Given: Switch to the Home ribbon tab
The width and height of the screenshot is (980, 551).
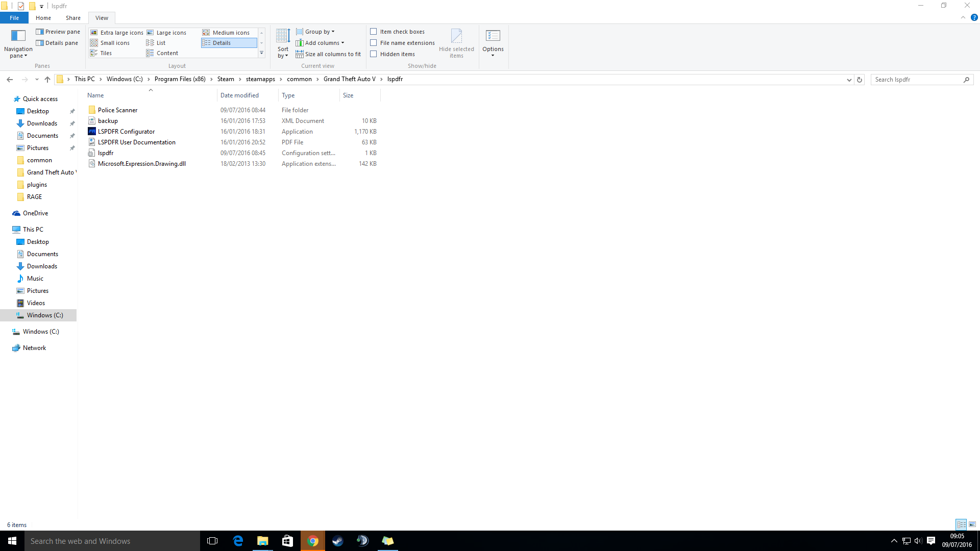Looking at the screenshot, I should [x=43, y=18].
